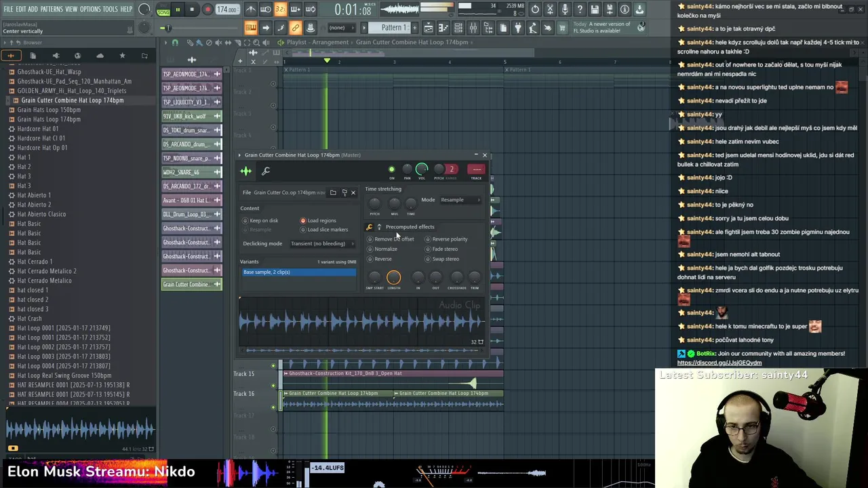Open the Mixer view icon
The image size is (868, 488).
(473, 28)
